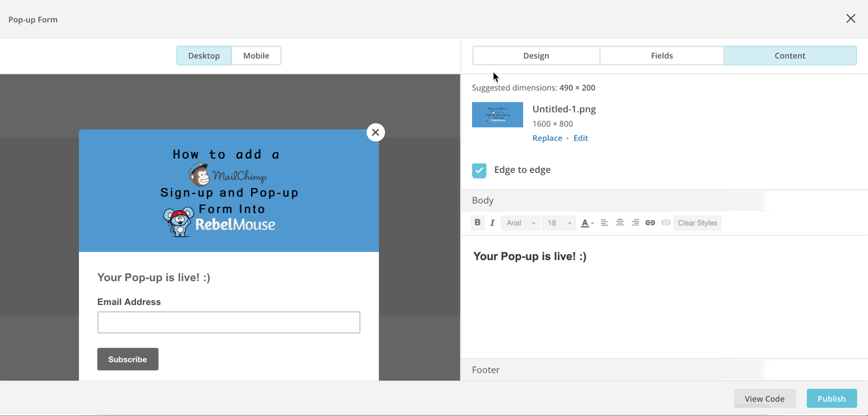868x416 pixels.
Task: Uncheck the Edge to edge checkbox
Action: 480,170
